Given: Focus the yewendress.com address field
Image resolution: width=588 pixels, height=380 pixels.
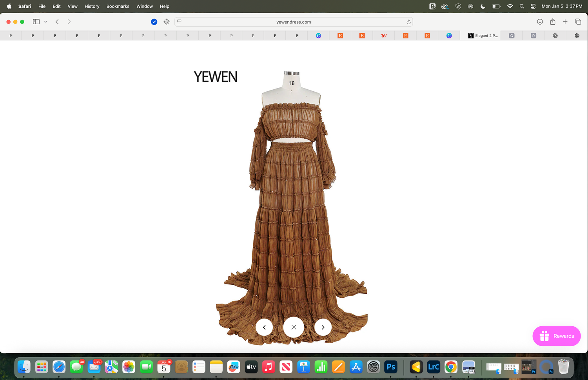Looking at the screenshot, I should pyautogui.click(x=294, y=22).
